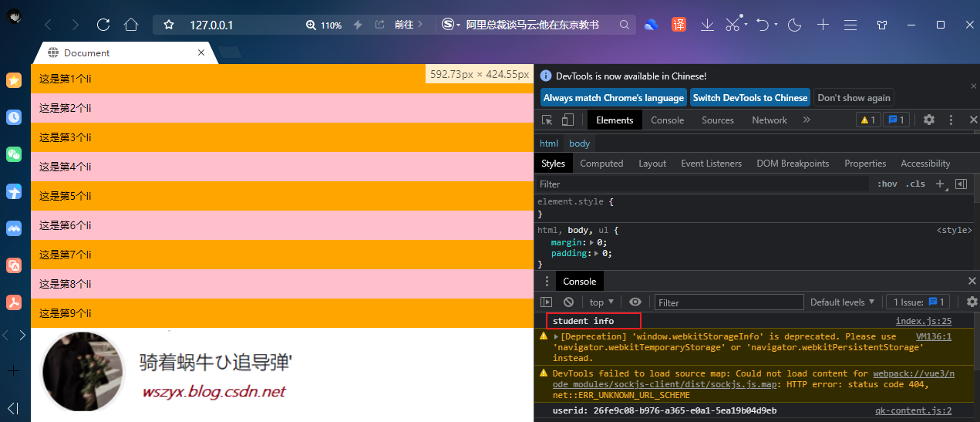Add a sidebar app with plus icon

pos(13,371)
